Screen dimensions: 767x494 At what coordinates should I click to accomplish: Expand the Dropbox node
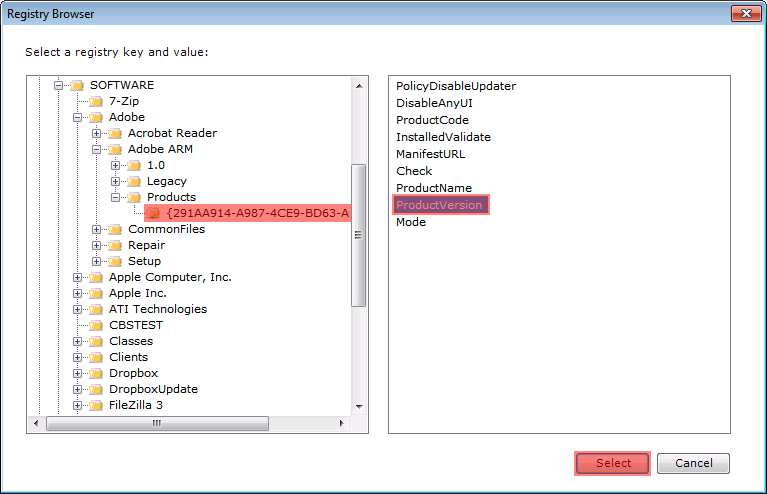[77, 374]
